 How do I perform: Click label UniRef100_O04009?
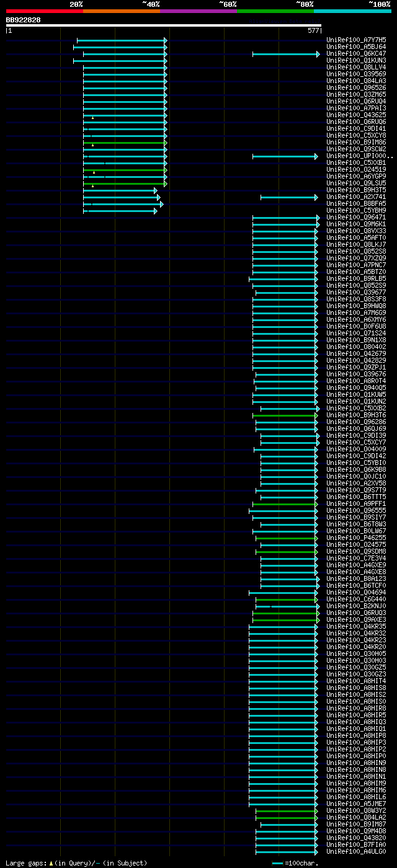coord(356,449)
